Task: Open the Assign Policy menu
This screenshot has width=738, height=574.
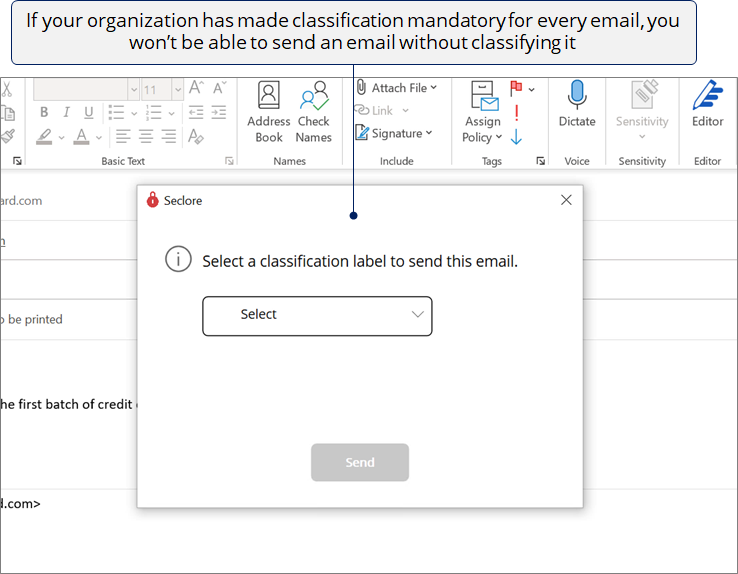Action: point(483,112)
